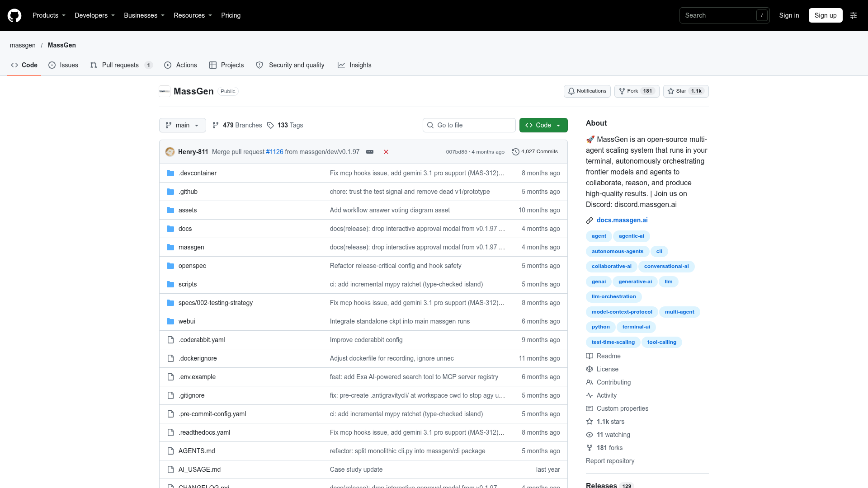Click the watching eye icon
The height and width of the screenshot is (488, 868).
coord(590,435)
